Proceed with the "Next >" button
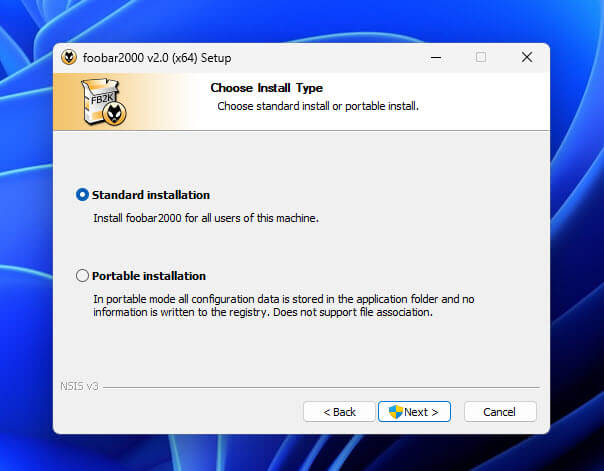The width and height of the screenshot is (604, 471). click(415, 412)
